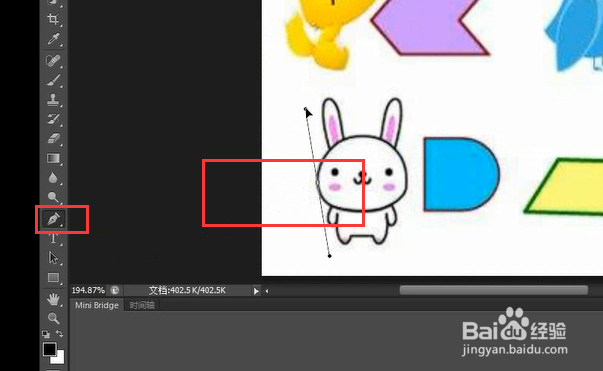
Task: Switch to the Mini Bridge tab
Action: coord(97,305)
